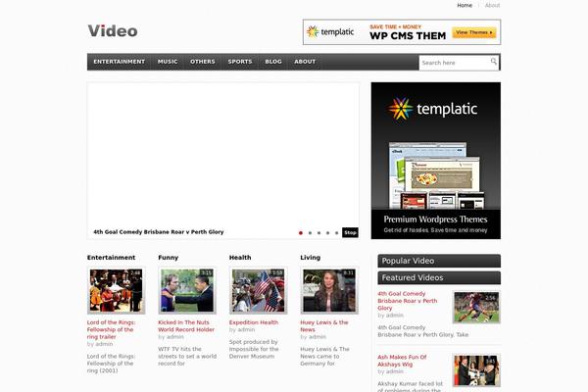Open the Funny category heading
This screenshot has width=588, height=392.
pos(168,258)
